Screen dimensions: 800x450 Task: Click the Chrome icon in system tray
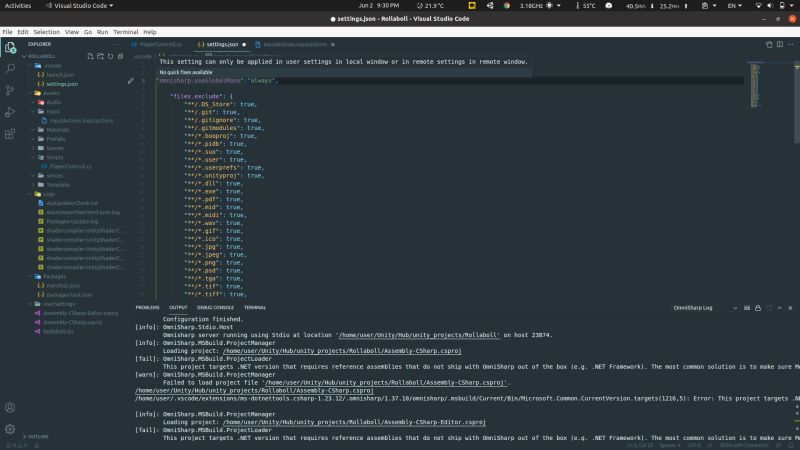point(507,6)
